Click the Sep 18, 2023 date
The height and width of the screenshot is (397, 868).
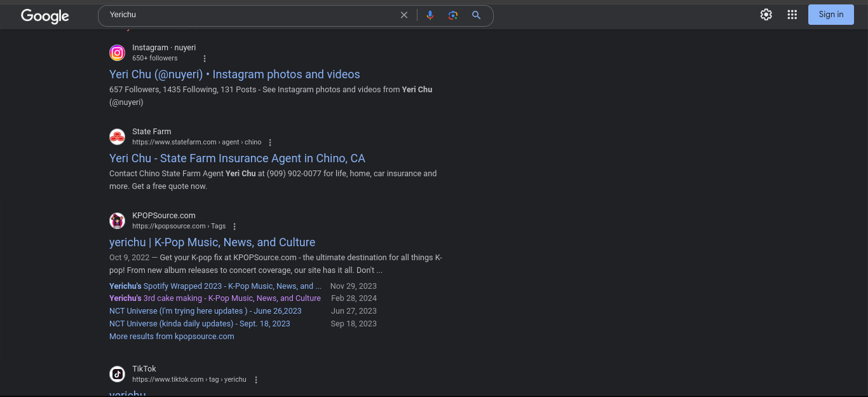point(354,324)
